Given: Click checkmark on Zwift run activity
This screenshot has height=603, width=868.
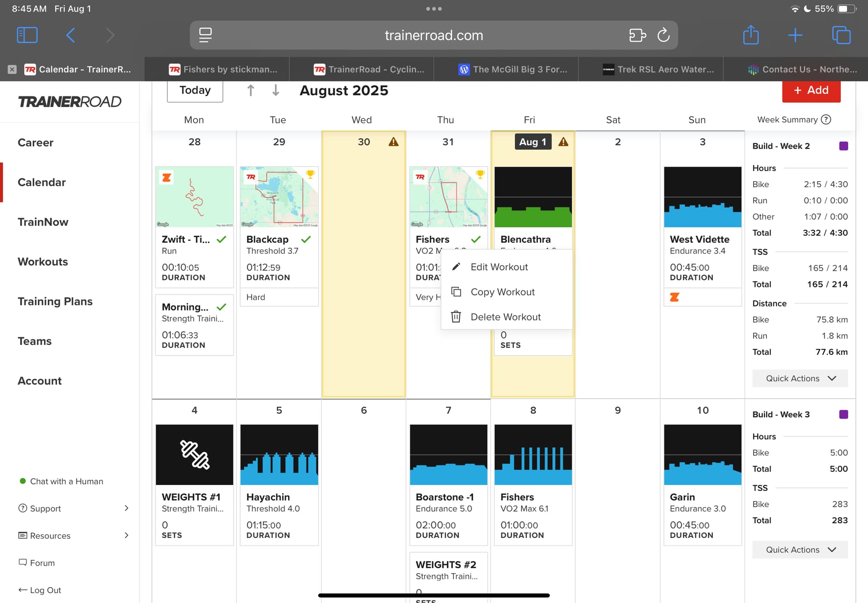Looking at the screenshot, I should (x=222, y=239).
